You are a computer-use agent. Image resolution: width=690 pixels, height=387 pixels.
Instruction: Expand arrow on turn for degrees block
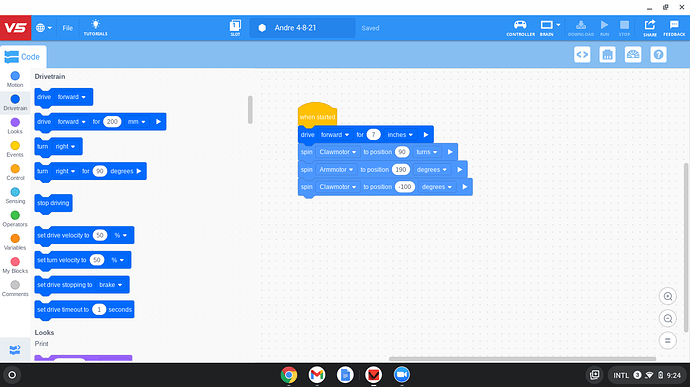pyautogui.click(x=139, y=171)
